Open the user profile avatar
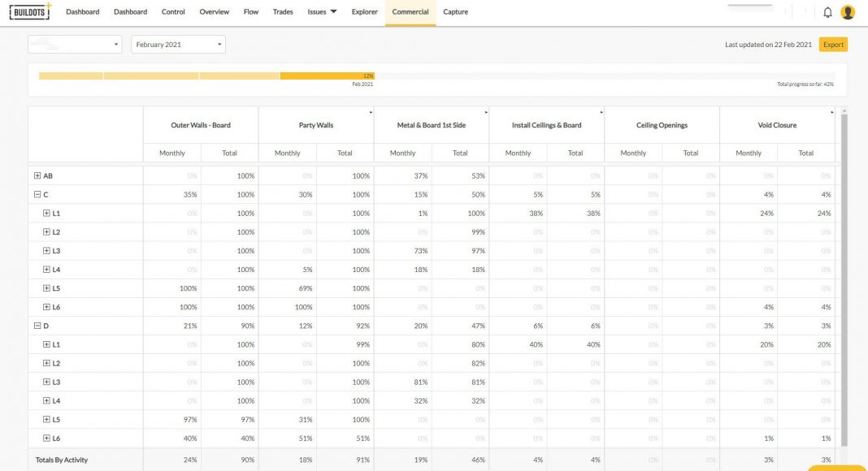Viewport: 868px width, 471px height. coord(848,12)
